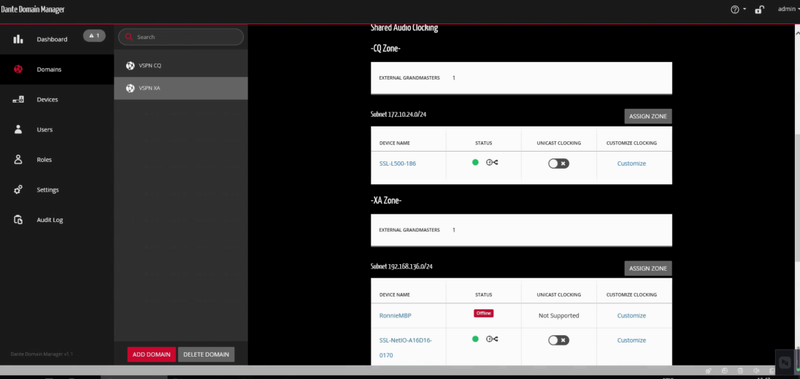Select the VSPN CQ domain
800x379 pixels.
click(181, 66)
